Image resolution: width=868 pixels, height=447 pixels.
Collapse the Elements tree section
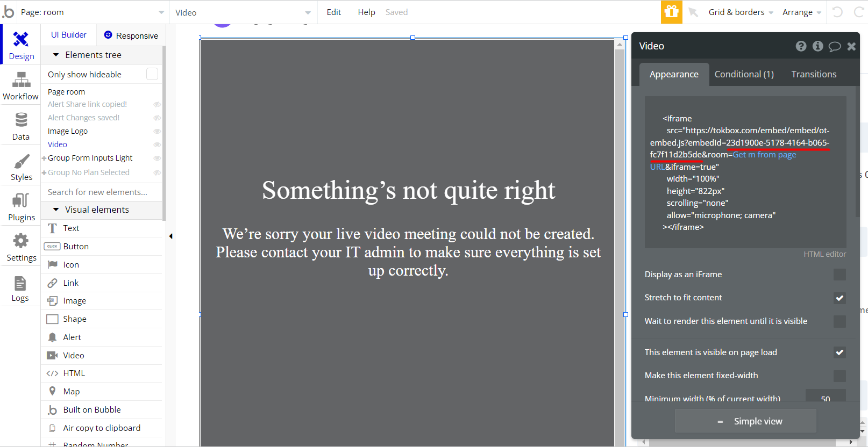[56, 55]
